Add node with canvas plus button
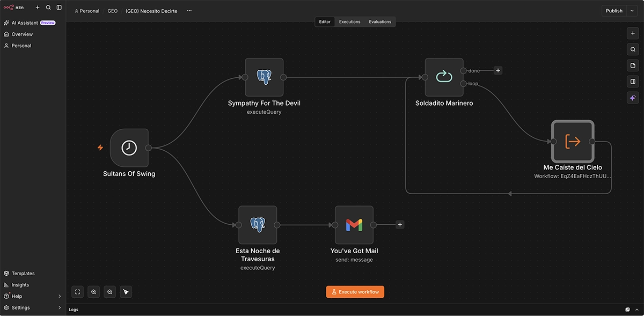The height and width of the screenshot is (316, 644). (x=633, y=33)
